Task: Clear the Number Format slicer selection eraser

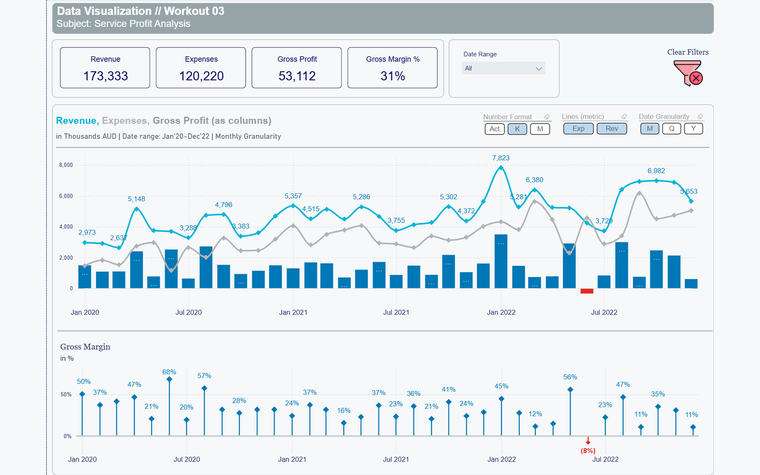Action: click(547, 116)
